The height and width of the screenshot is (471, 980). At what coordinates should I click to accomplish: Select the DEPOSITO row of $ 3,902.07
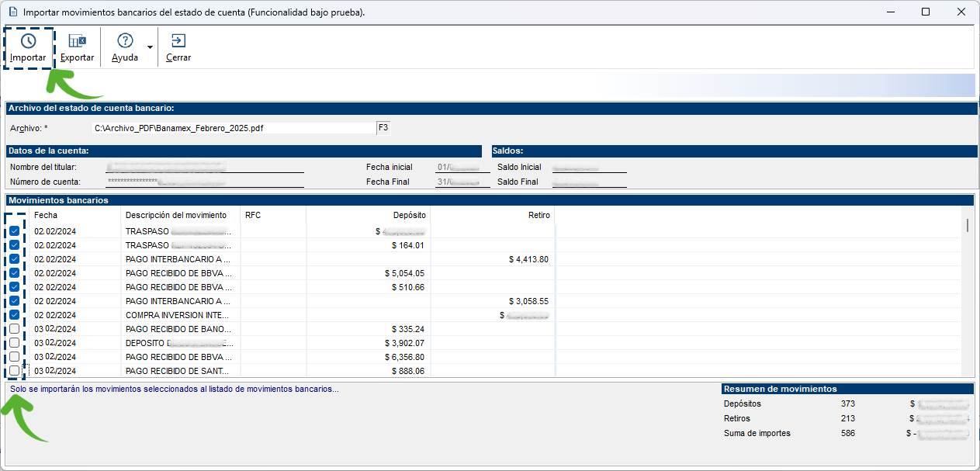(178, 343)
